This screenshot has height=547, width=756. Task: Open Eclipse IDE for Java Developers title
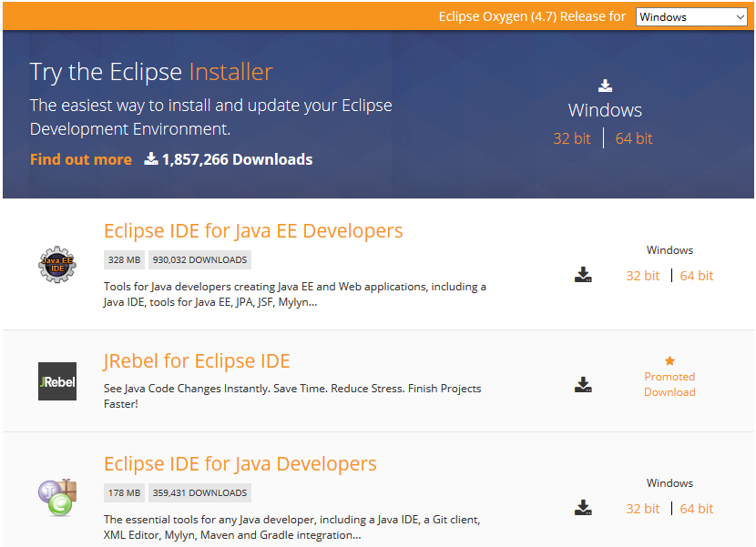(240, 463)
